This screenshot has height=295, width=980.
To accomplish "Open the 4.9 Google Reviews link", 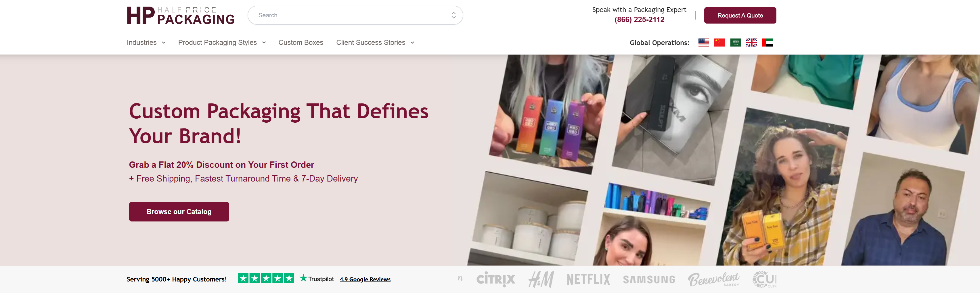I will 365,279.
